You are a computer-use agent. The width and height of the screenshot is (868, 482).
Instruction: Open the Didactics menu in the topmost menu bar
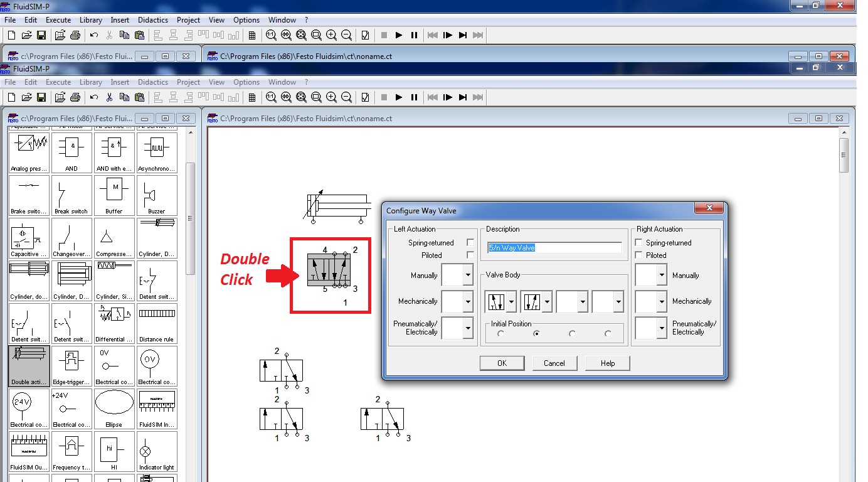pos(153,20)
